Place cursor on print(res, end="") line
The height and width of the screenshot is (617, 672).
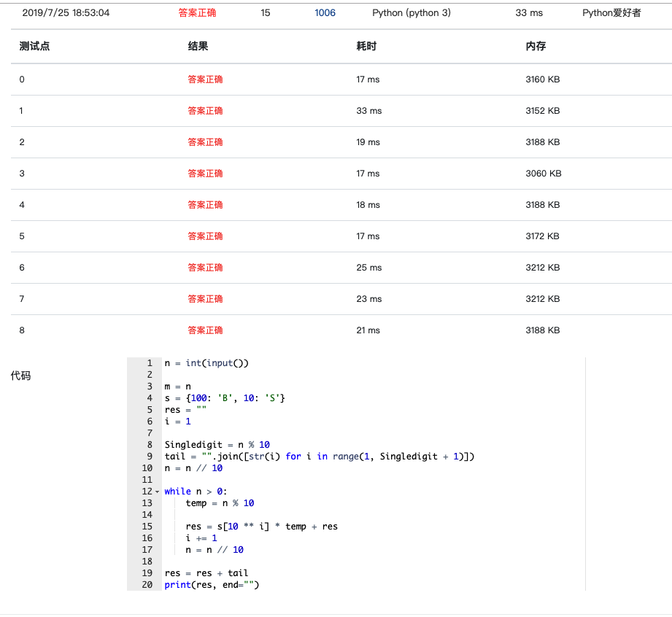pos(212,585)
